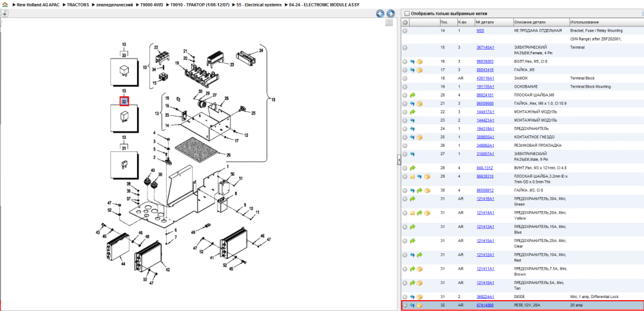The image size is (644, 311).
Task: Open part number link 87414888
Action: point(485,305)
